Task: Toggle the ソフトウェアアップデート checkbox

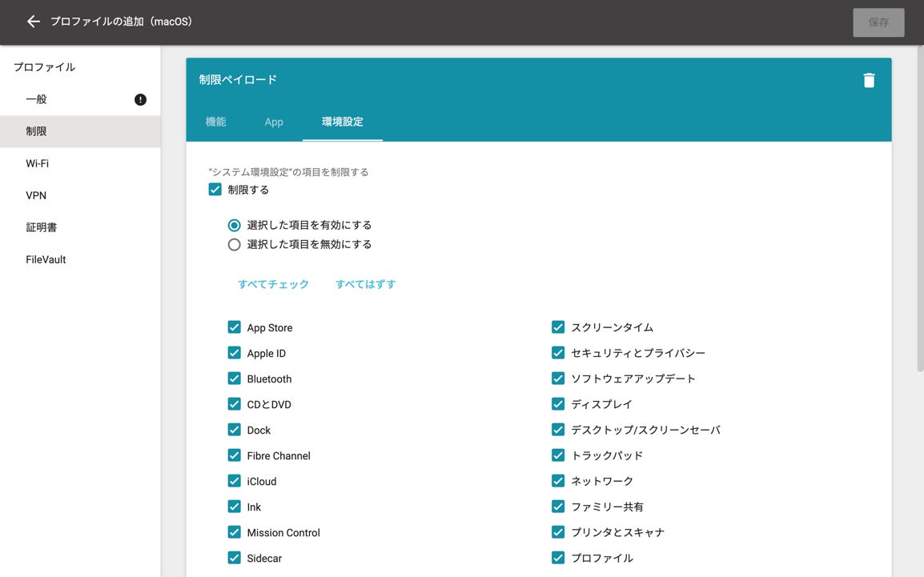Action: point(558,378)
